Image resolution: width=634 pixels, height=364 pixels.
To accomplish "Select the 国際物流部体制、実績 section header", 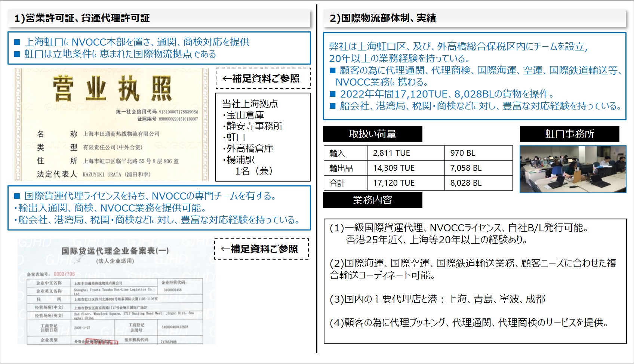I will (383, 18).
